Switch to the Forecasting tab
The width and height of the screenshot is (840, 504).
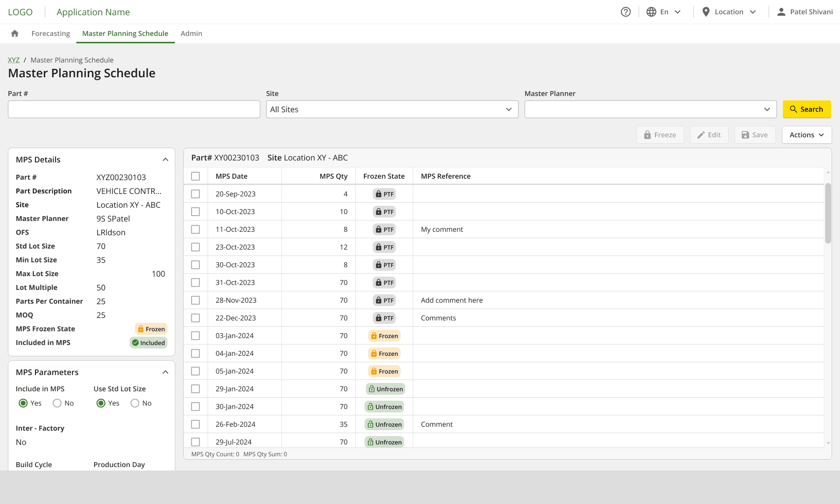(51, 33)
